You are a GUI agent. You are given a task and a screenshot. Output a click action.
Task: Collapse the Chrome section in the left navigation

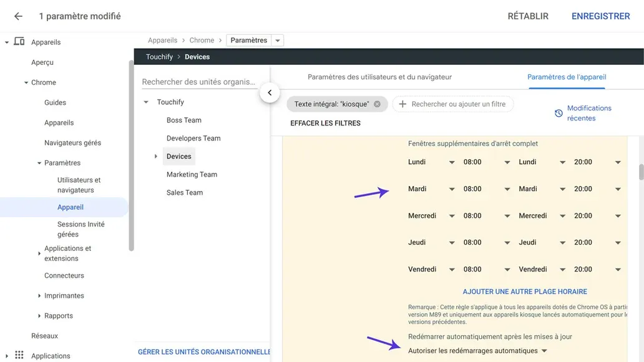click(x=26, y=82)
